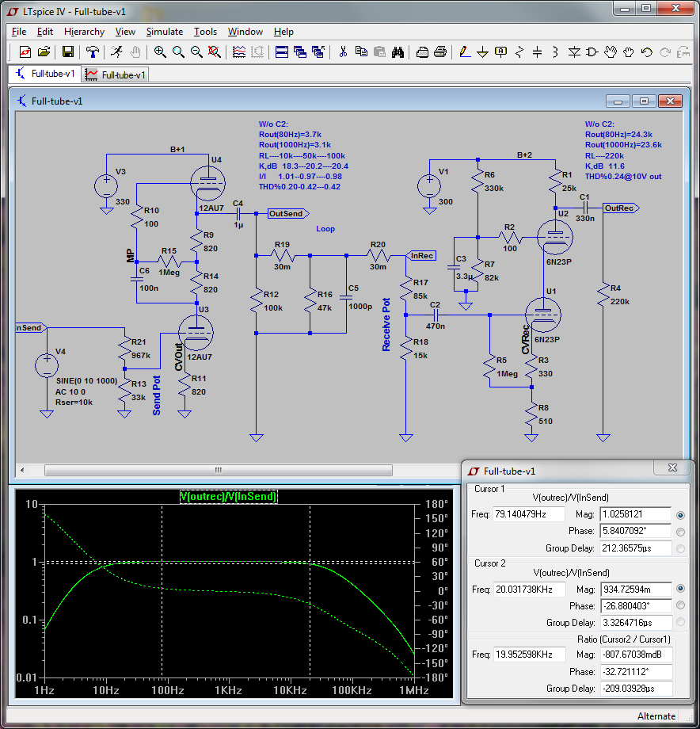Viewport: 700px width, 729px height.
Task: Open the Simulate menu
Action: click(164, 32)
